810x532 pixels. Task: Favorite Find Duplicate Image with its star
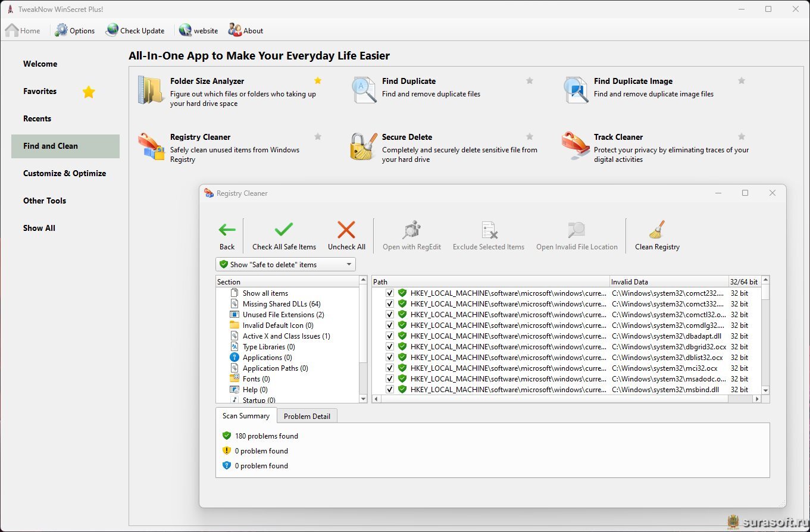coord(742,80)
